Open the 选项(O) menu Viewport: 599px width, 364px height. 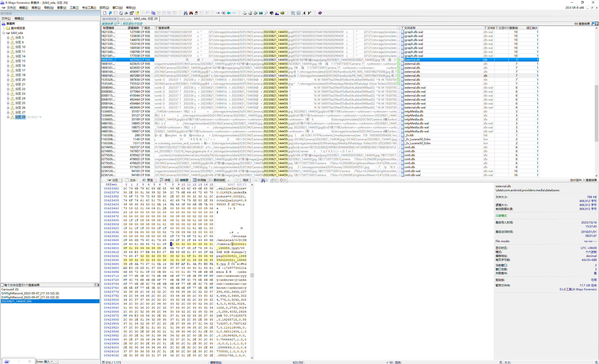[x=104, y=7]
